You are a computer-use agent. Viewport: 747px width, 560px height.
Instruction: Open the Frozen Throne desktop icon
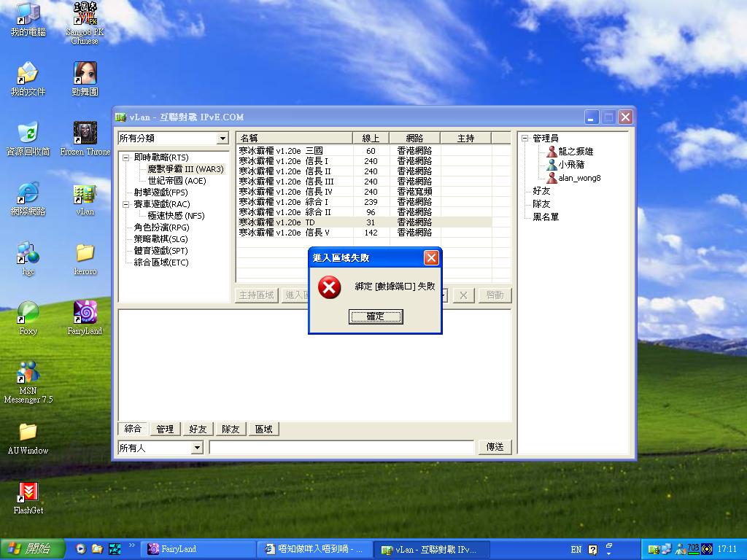(x=85, y=134)
